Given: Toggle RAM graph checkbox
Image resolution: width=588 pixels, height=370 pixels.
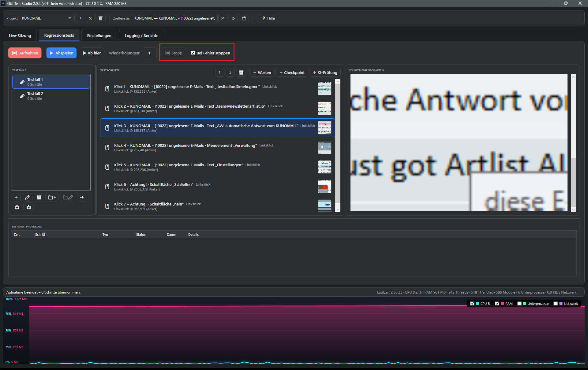Looking at the screenshot, I should [497, 304].
